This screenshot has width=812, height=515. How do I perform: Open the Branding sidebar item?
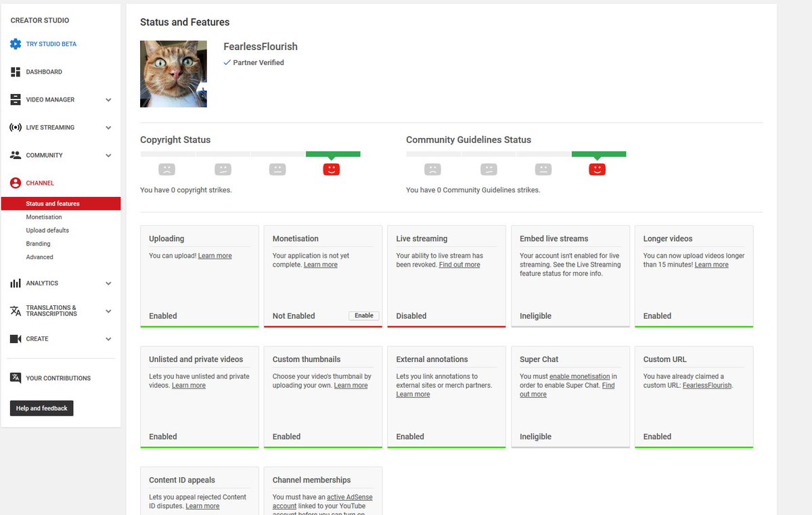(x=38, y=244)
